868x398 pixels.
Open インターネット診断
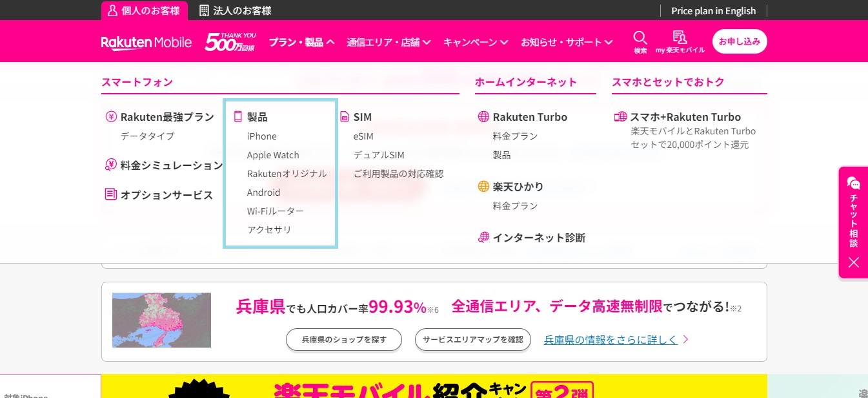[539, 238]
